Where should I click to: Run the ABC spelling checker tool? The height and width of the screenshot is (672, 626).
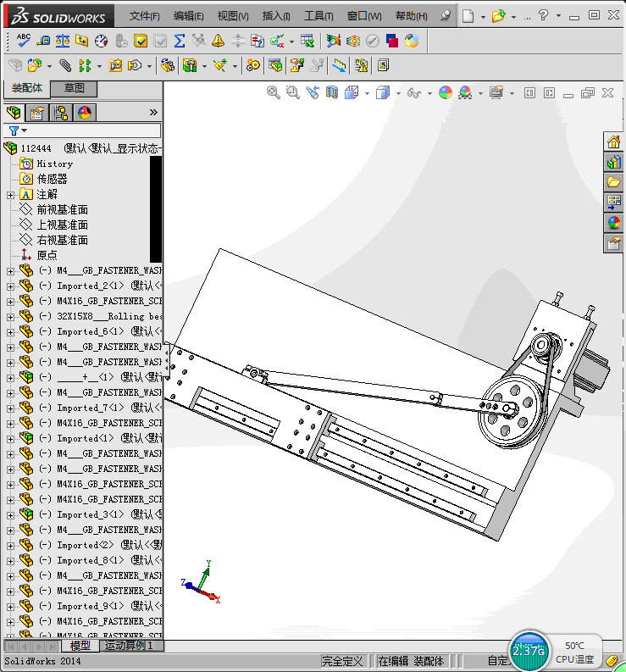click(23, 41)
